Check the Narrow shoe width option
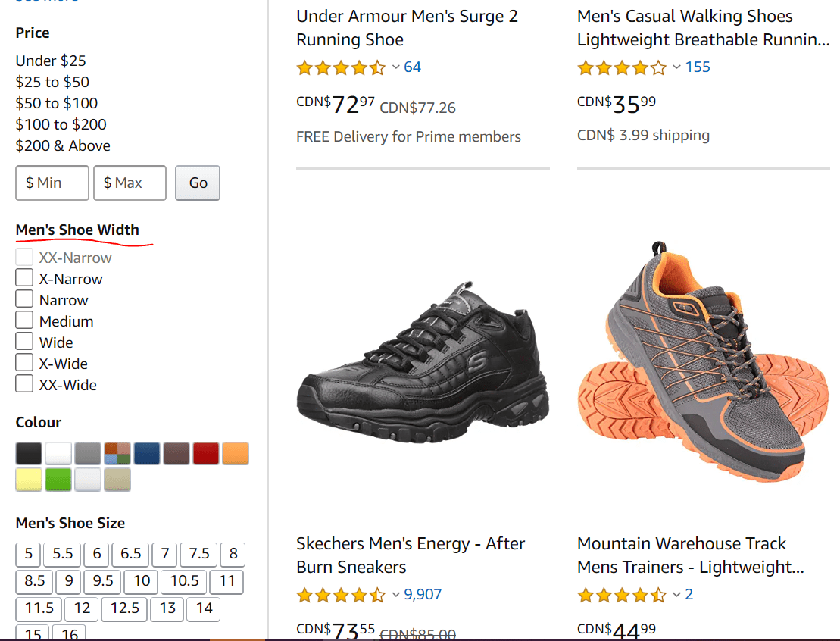Viewport: 840px width, 641px height. click(25, 300)
